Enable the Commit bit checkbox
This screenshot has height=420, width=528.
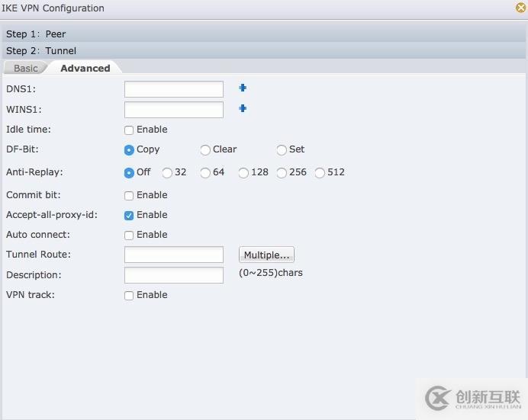(129, 196)
